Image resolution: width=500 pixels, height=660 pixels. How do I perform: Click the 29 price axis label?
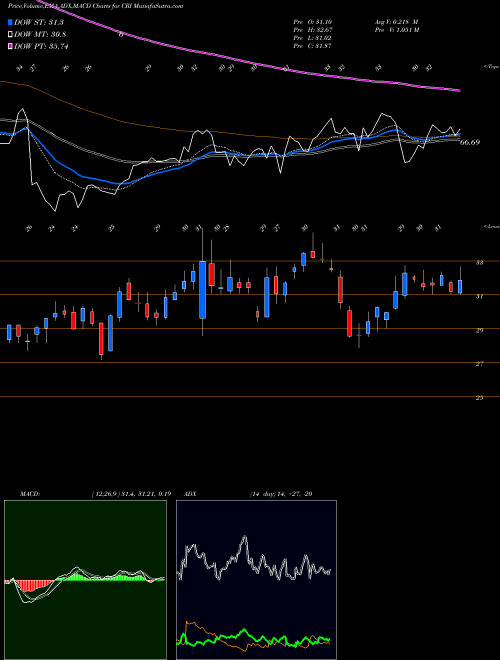[479, 330]
